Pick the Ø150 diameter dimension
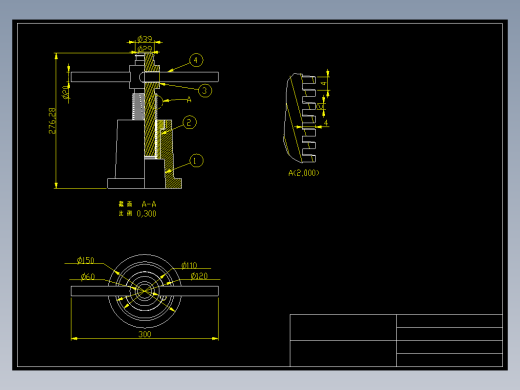The width and height of the screenshot is (520, 390). [x=86, y=260]
